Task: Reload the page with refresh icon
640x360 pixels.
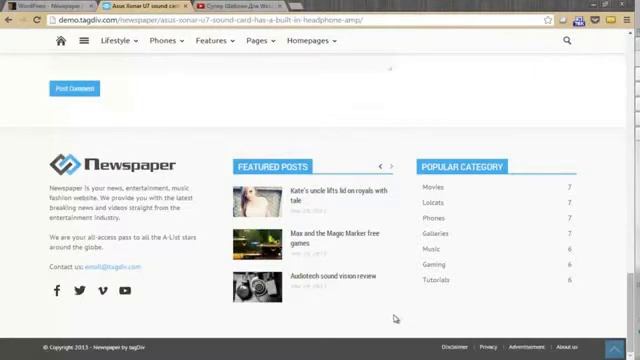Action: [x=37, y=20]
